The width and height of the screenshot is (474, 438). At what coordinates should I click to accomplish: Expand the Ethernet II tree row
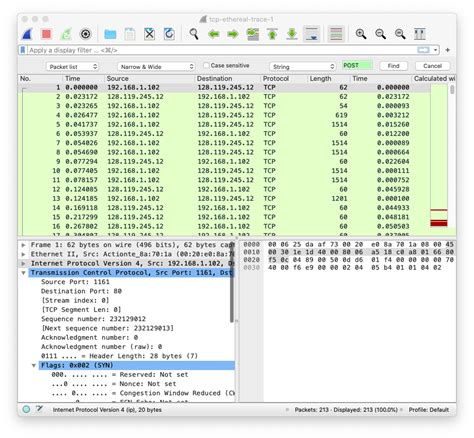pyautogui.click(x=23, y=254)
